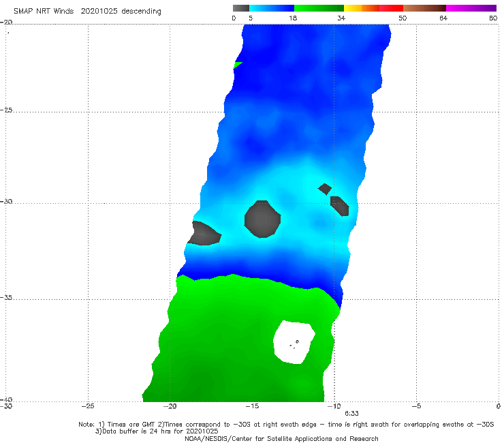Click the colorbar label '34'

341,18
